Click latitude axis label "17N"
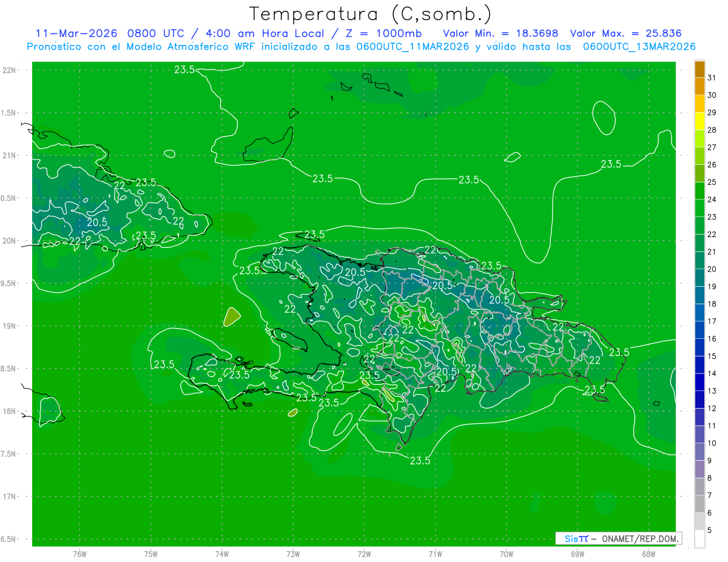The height and width of the screenshot is (562, 728). coord(9,497)
